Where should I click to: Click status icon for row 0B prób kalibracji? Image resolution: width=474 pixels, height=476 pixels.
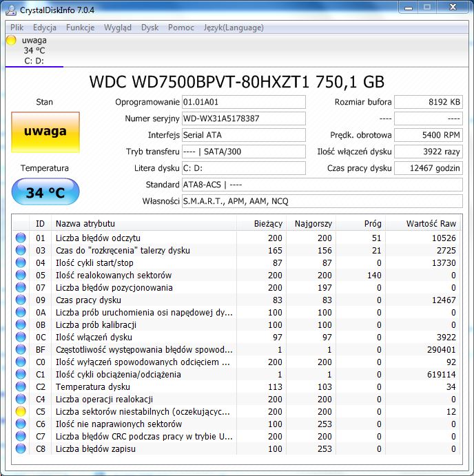(x=21, y=325)
